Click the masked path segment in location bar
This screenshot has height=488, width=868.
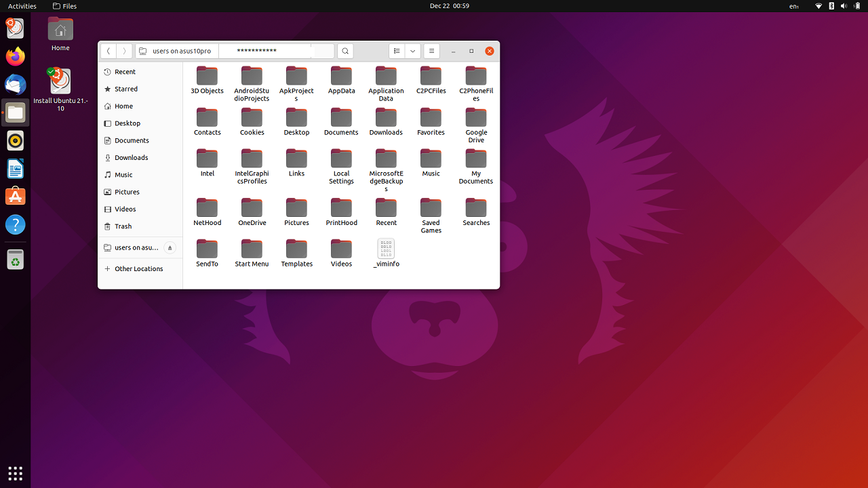pos(264,51)
